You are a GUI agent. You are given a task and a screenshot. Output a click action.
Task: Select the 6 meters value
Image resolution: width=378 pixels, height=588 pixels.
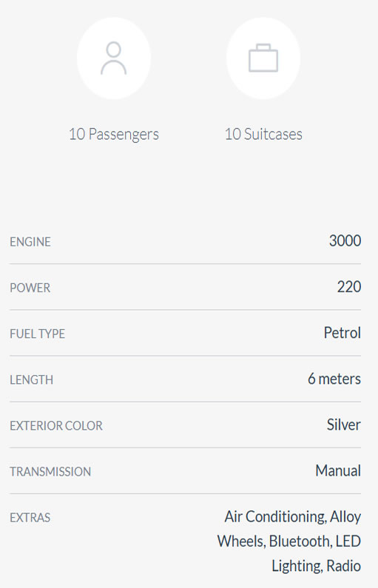pyautogui.click(x=334, y=379)
